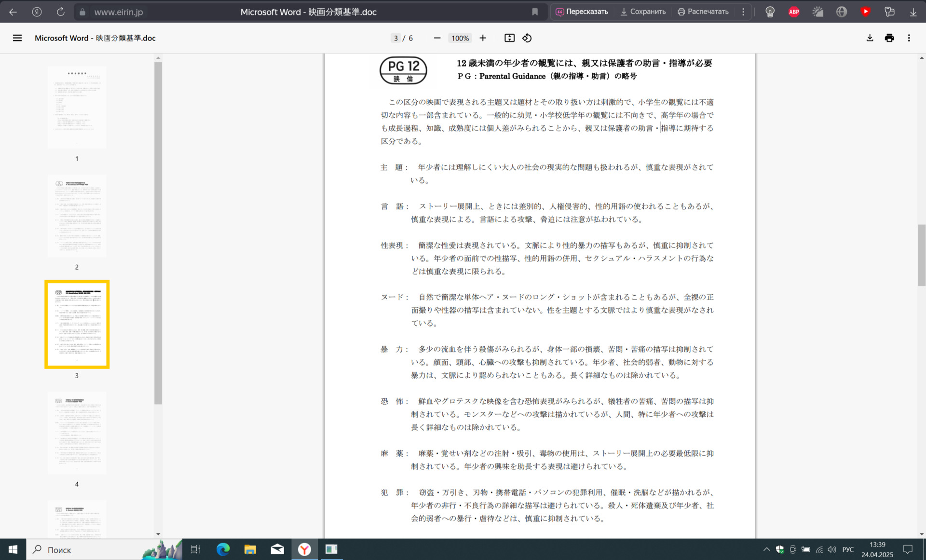Rotate the document counterclockwise
Screen dimensions: 926x560
tap(527, 38)
